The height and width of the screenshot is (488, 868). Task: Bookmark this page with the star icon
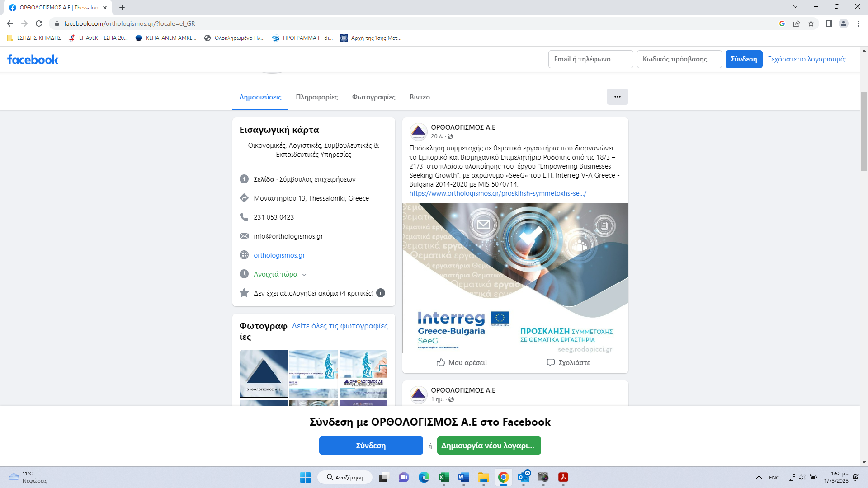pos(811,23)
